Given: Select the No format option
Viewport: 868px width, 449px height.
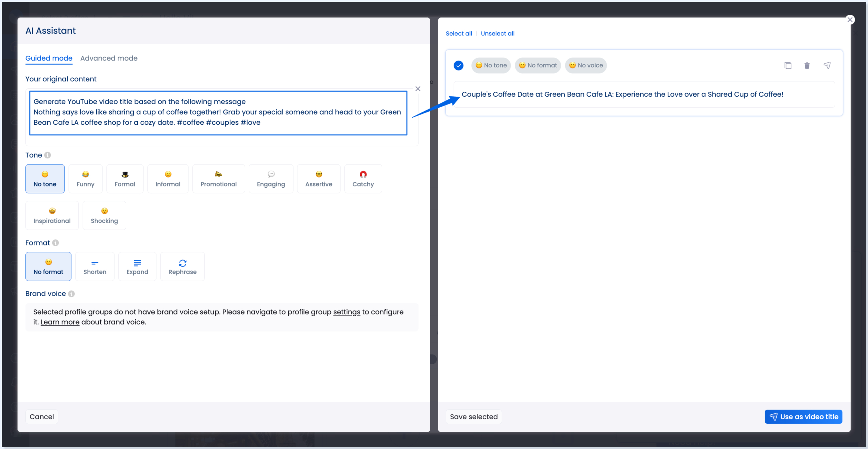Looking at the screenshot, I should pyautogui.click(x=48, y=266).
